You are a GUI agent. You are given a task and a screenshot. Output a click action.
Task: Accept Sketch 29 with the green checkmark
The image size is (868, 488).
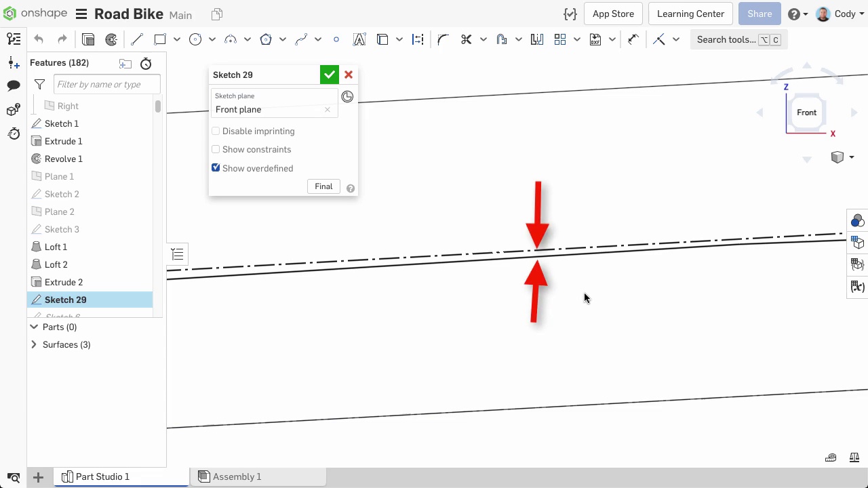[330, 75]
